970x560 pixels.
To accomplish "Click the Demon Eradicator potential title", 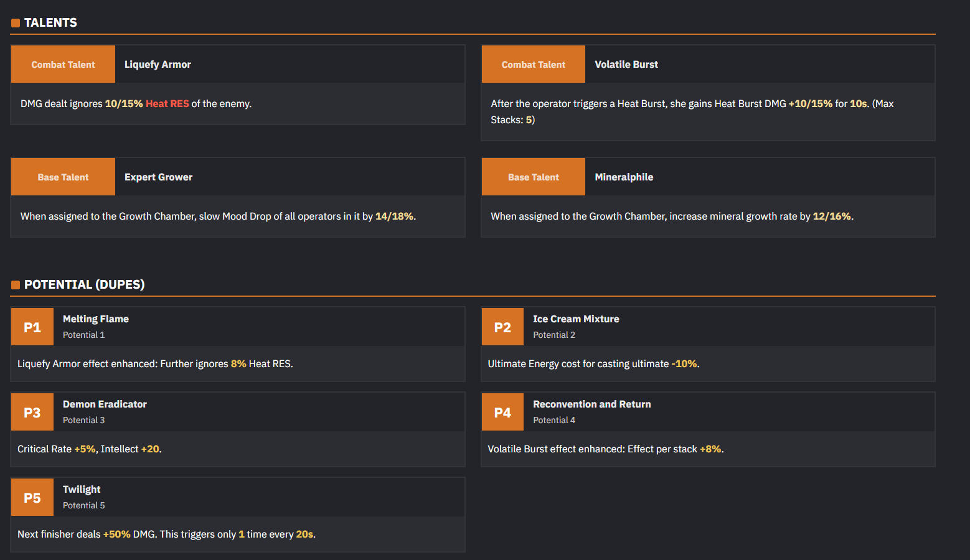I will [105, 404].
